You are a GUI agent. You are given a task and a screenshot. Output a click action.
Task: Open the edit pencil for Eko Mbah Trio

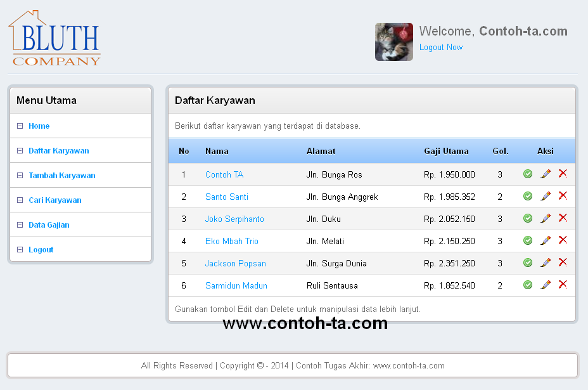[x=546, y=240]
